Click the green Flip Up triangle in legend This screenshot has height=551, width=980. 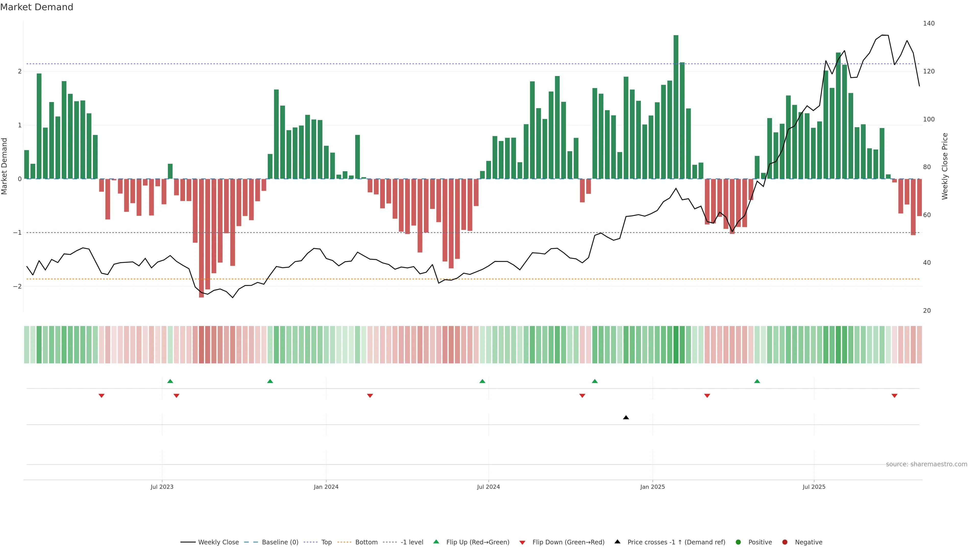(x=436, y=542)
